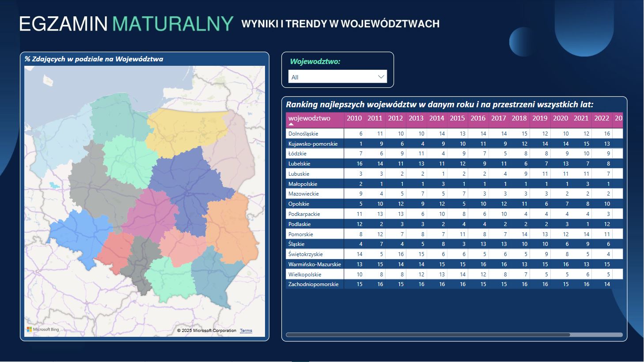Select the Pomorskie row label

click(x=300, y=234)
